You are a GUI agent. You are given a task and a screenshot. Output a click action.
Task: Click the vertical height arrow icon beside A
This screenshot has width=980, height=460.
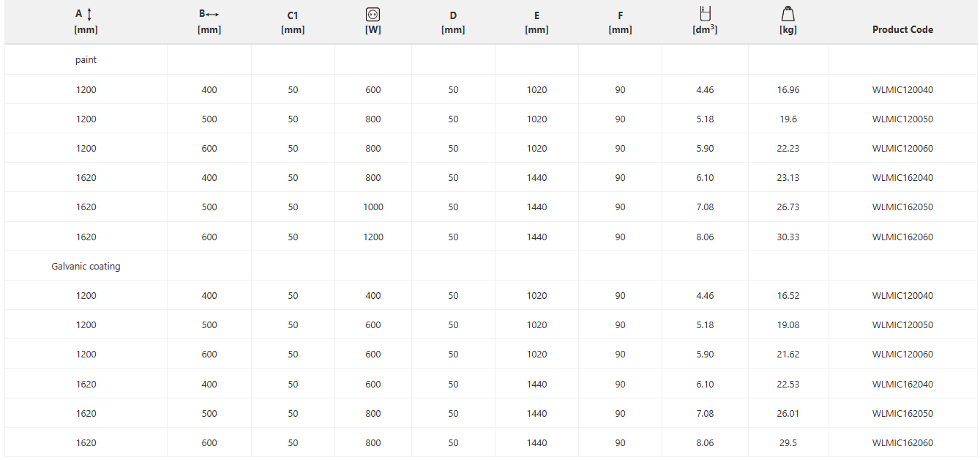[x=90, y=14]
